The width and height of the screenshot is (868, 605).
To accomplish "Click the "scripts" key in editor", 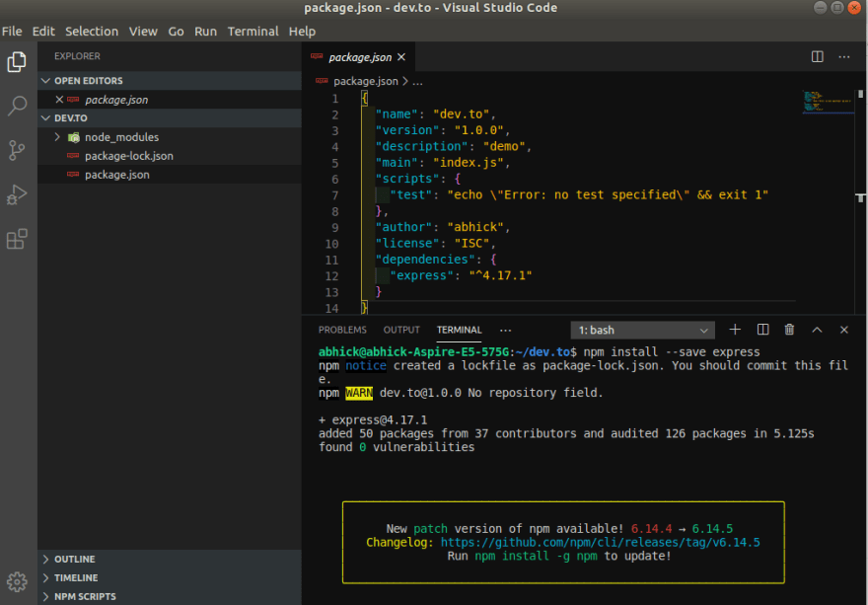I will [x=406, y=179].
